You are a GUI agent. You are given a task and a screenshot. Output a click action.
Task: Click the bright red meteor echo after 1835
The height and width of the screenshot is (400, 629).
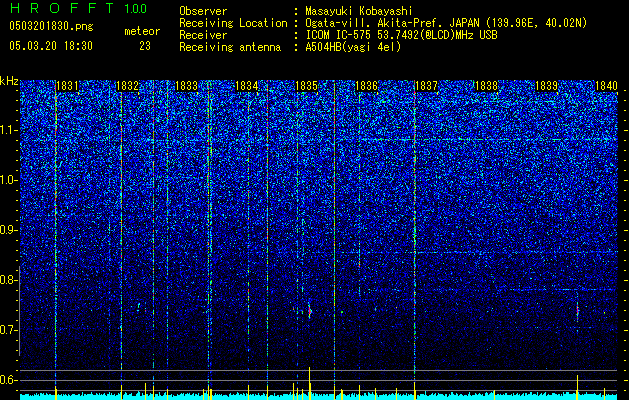(310, 310)
